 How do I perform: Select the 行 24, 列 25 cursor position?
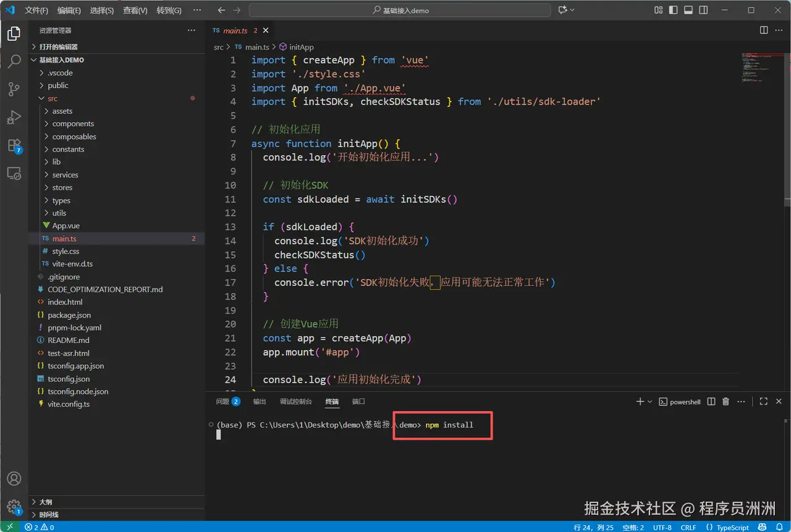594,527
